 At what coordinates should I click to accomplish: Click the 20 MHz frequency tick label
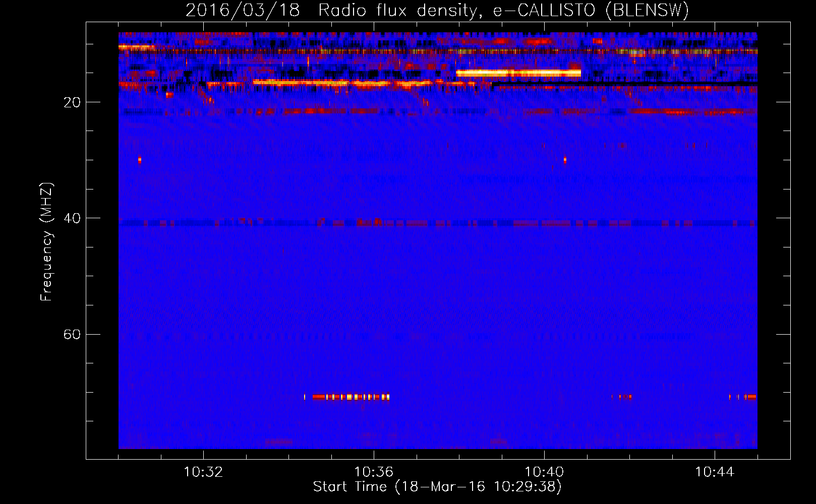pyautogui.click(x=72, y=102)
